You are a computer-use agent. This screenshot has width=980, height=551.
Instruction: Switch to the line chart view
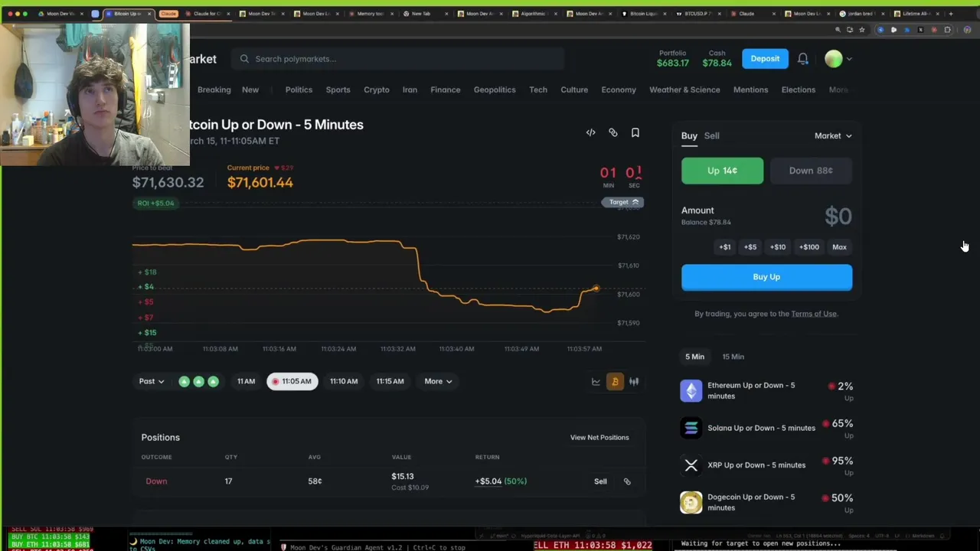point(596,381)
